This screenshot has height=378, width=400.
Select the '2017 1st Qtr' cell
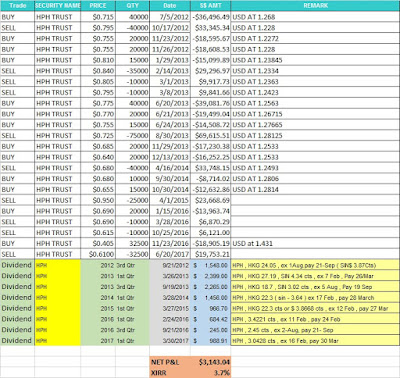pyautogui.click(x=115, y=341)
